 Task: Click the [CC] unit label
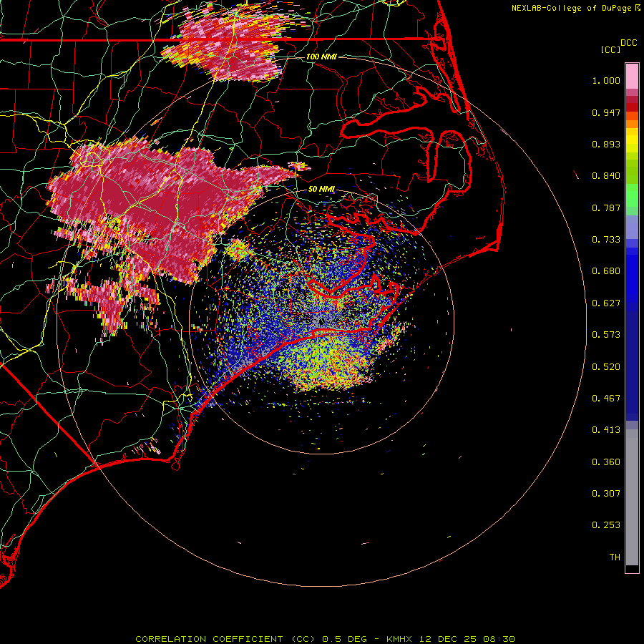tap(610, 49)
